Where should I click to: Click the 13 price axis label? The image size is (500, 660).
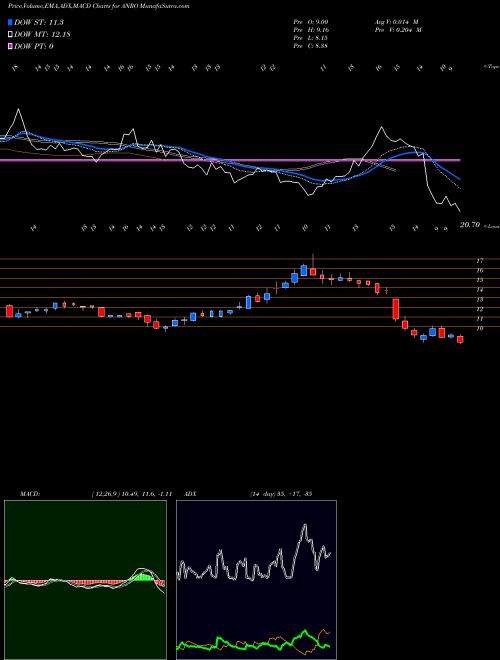click(x=479, y=300)
